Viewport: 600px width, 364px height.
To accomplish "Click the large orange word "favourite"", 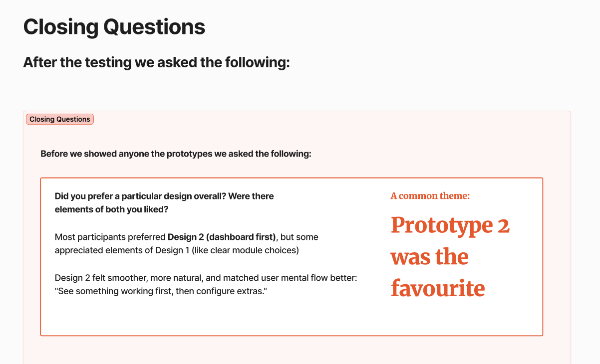I will [438, 288].
